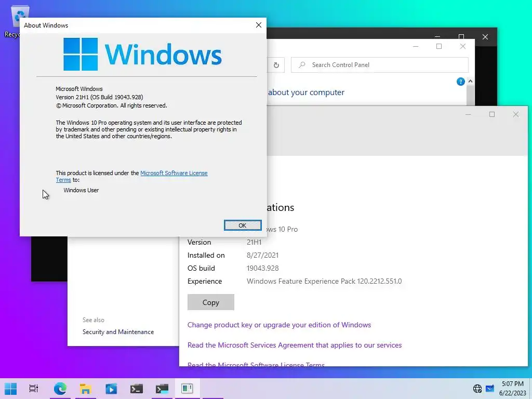The width and height of the screenshot is (532, 399).
Task: Close the About Windows dialog
Action: (259, 25)
